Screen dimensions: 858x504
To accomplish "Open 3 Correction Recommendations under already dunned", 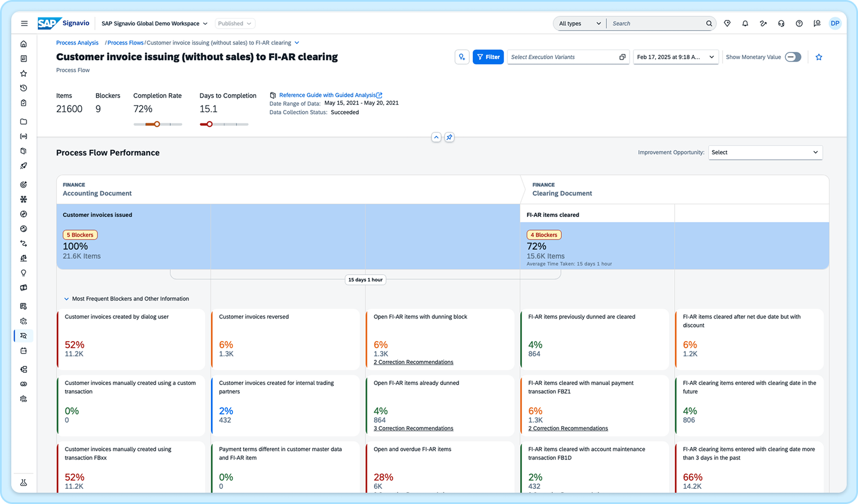I will tap(413, 428).
